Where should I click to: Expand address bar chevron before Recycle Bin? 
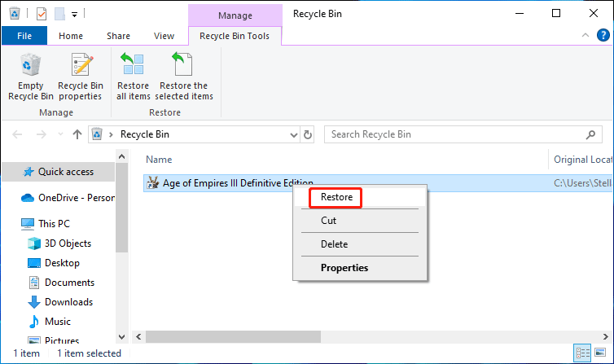click(x=112, y=134)
